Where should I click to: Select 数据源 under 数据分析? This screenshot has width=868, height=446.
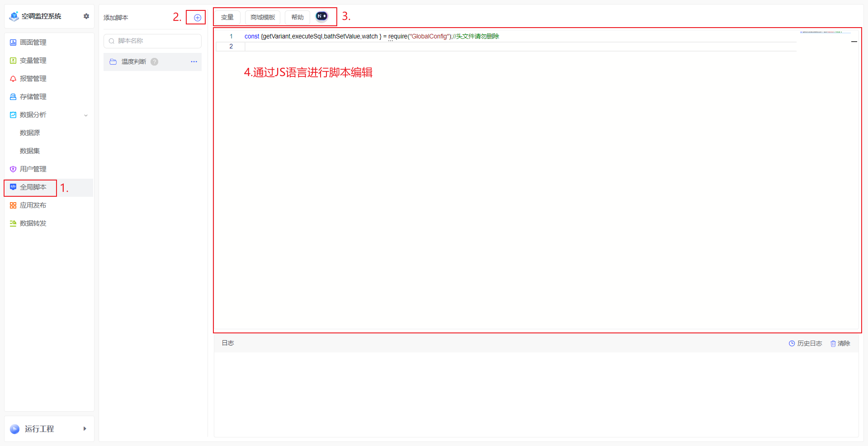coord(30,133)
